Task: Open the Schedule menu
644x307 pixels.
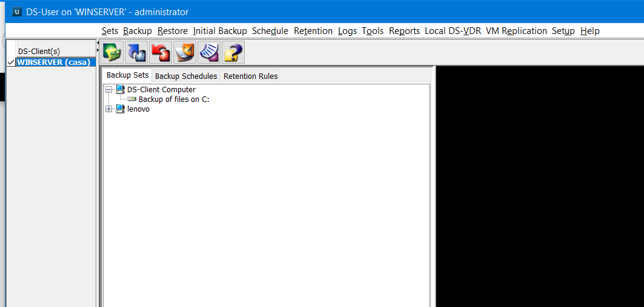Action: (x=270, y=31)
